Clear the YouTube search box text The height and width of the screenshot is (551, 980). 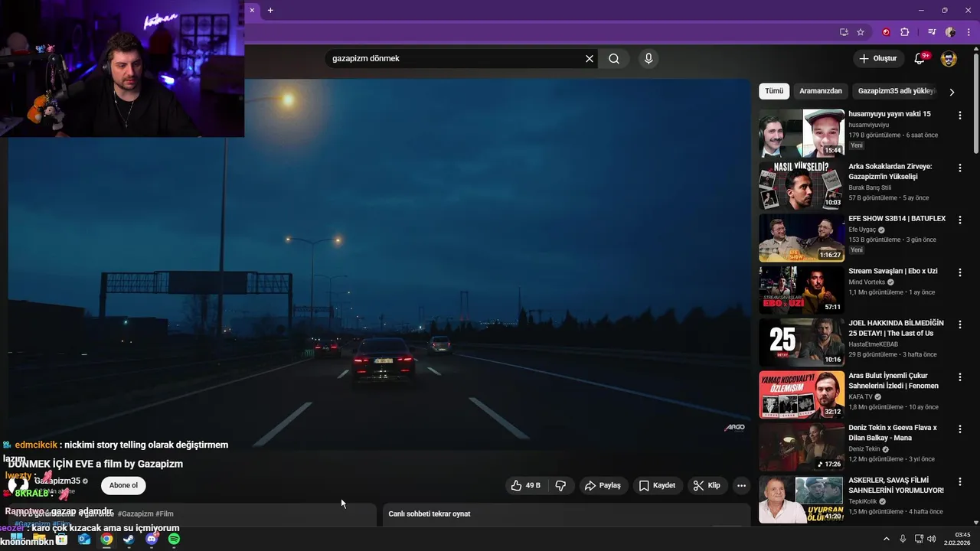tap(590, 59)
